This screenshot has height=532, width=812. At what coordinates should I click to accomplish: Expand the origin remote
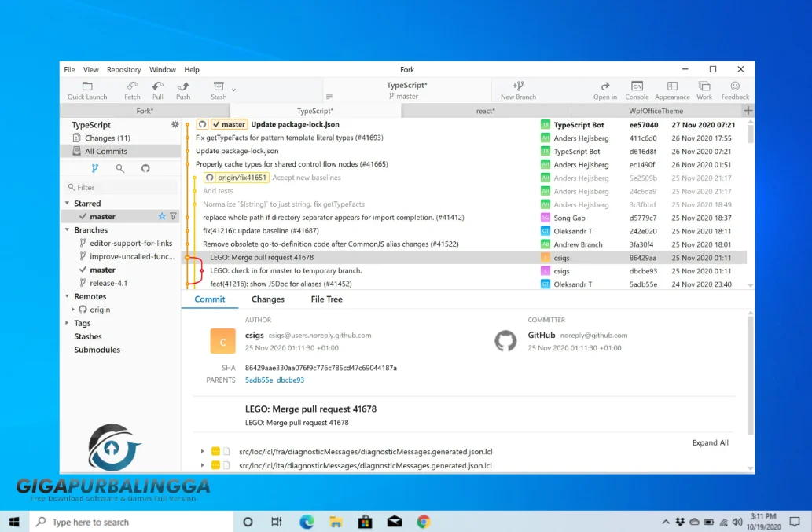(73, 310)
